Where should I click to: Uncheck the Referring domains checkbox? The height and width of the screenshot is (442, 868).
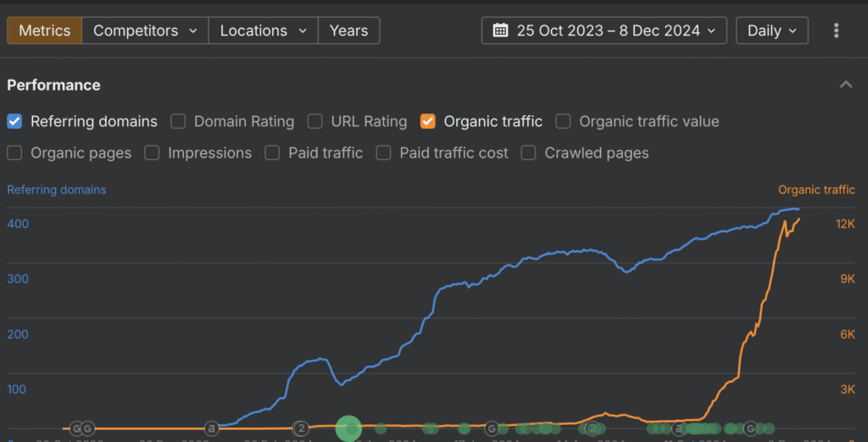pos(14,121)
